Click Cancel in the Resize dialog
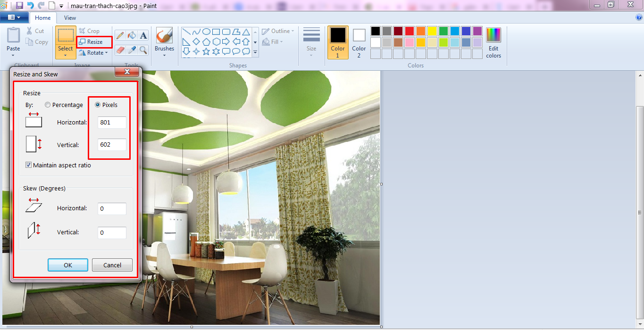The height and width of the screenshot is (330, 644). tap(112, 265)
